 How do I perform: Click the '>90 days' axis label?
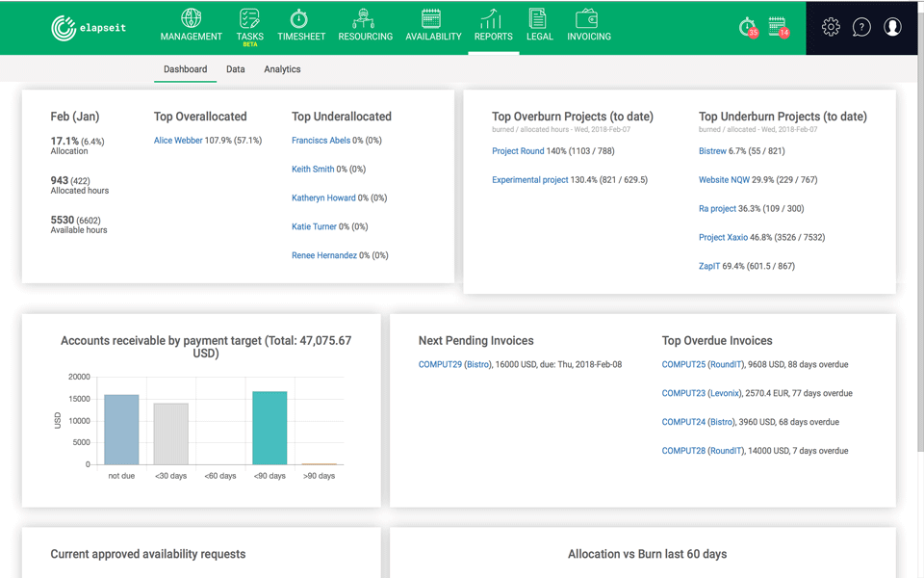(319, 476)
